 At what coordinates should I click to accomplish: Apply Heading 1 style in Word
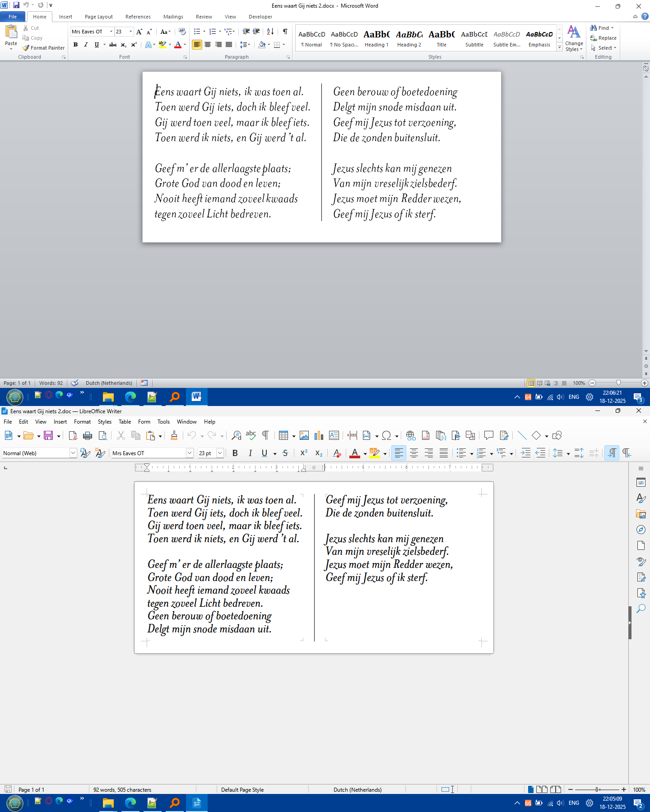[x=376, y=38]
